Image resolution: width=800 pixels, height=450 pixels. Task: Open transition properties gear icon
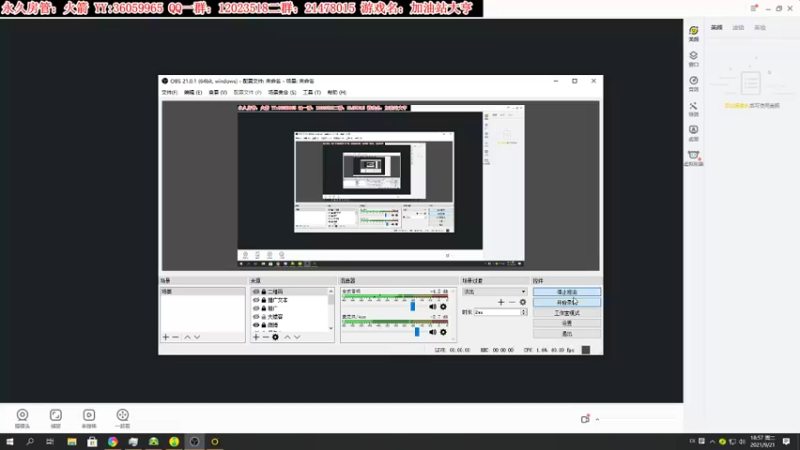[522, 302]
